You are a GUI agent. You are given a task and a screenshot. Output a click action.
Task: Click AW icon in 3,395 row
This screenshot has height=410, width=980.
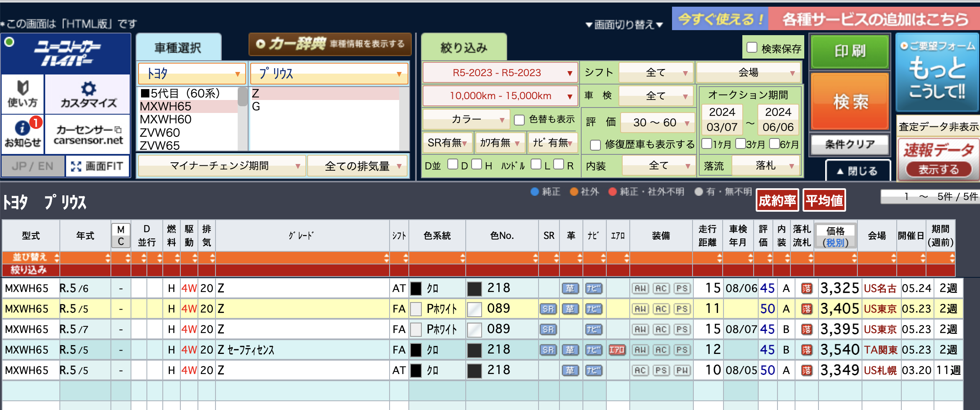640,329
